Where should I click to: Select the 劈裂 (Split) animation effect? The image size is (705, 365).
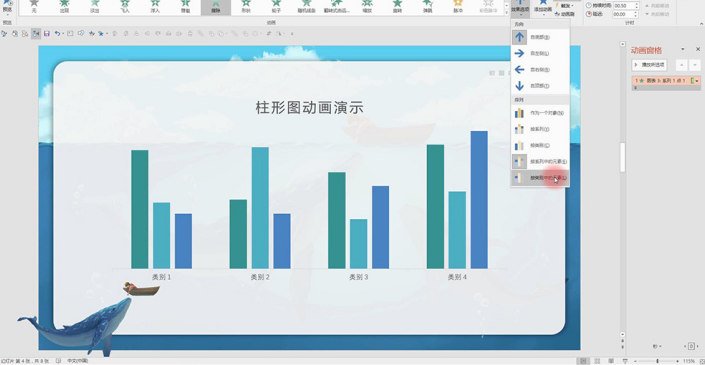tap(185, 7)
